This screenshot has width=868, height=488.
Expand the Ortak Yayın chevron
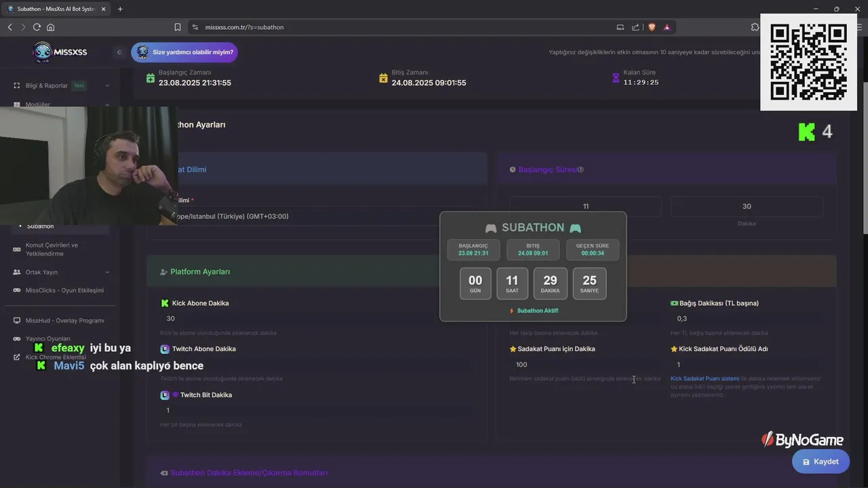[x=107, y=272]
